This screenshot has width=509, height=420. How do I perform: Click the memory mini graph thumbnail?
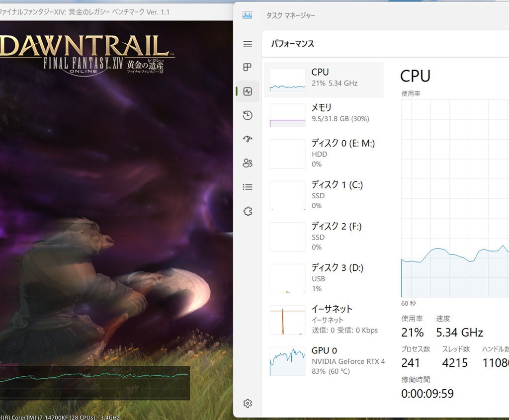point(288,115)
